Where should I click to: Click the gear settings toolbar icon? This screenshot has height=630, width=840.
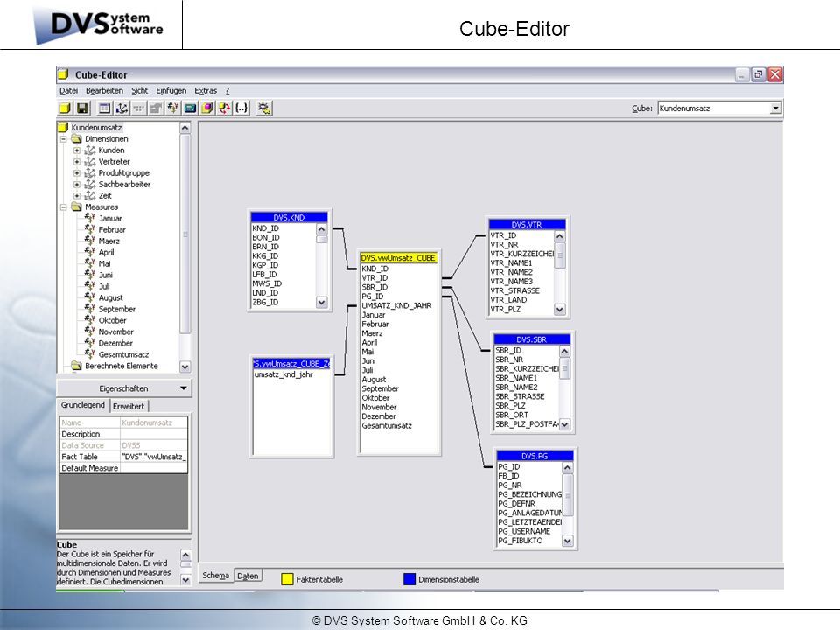click(263, 108)
